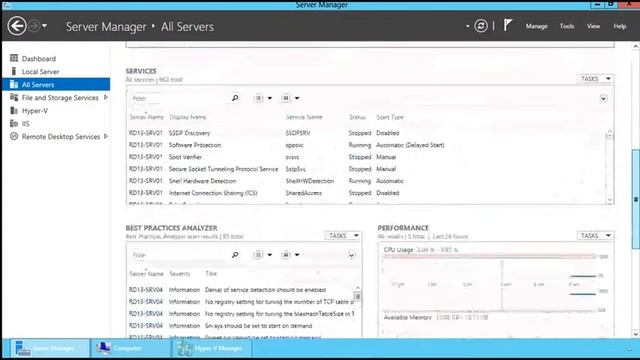Open the Best Practices Analyzer TASKS dropdown

click(344, 236)
